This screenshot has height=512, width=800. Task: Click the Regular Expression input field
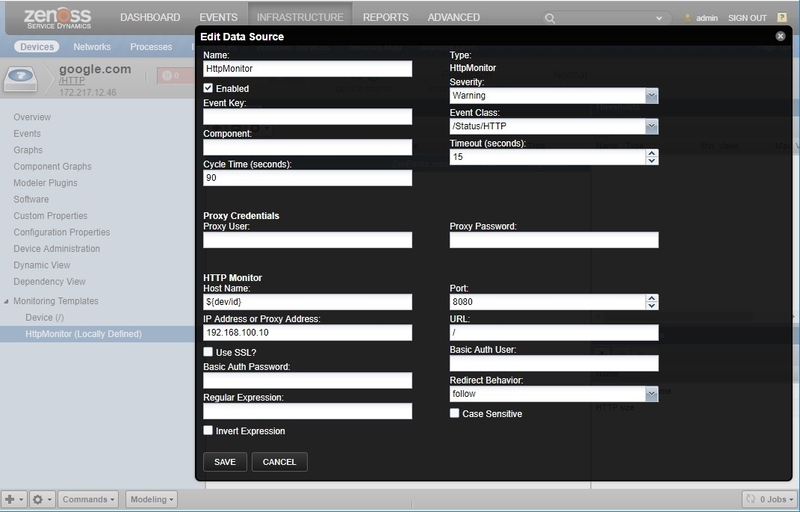308,411
